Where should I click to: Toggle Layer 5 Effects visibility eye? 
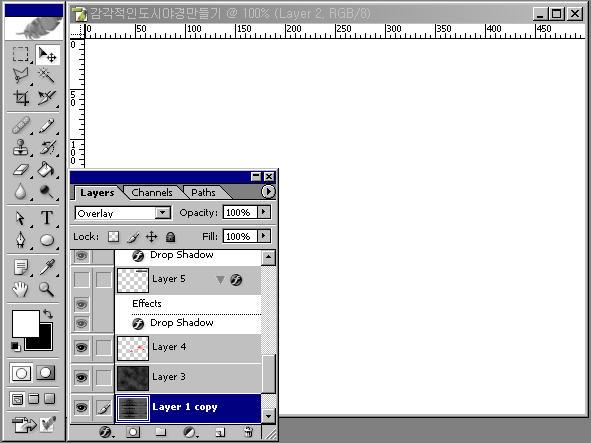pyautogui.click(x=81, y=304)
